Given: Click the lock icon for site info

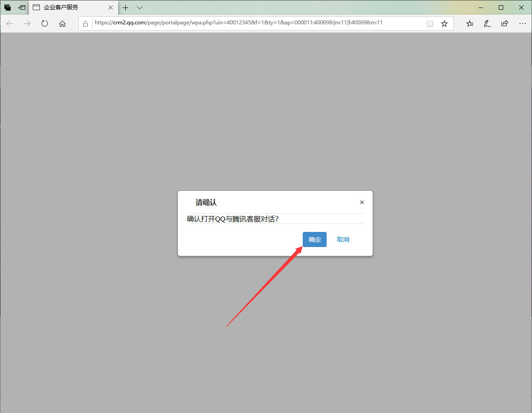Looking at the screenshot, I should pyautogui.click(x=85, y=24).
